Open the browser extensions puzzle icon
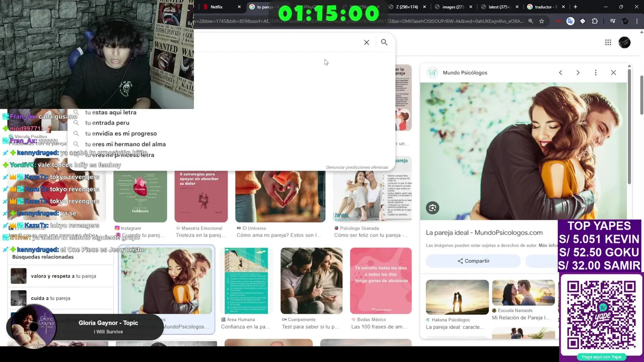 (x=595, y=21)
